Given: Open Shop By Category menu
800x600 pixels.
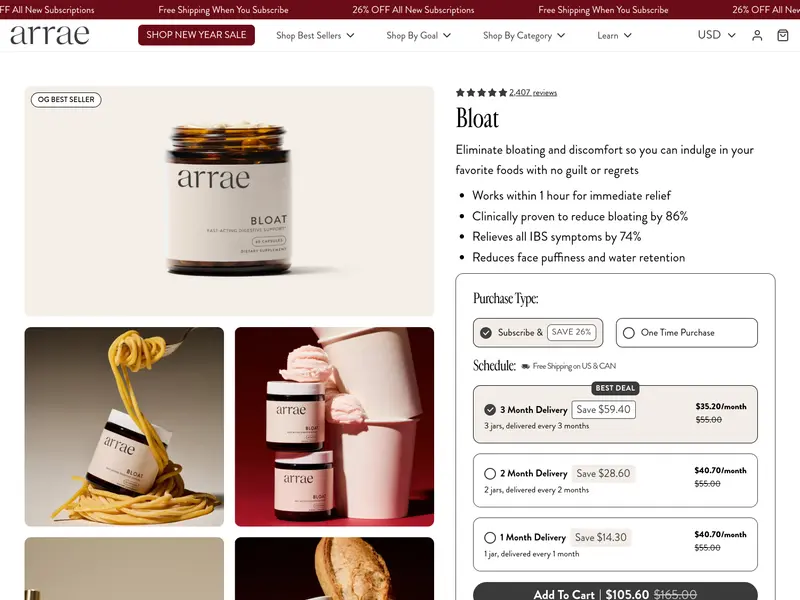Looking at the screenshot, I should click(x=524, y=35).
